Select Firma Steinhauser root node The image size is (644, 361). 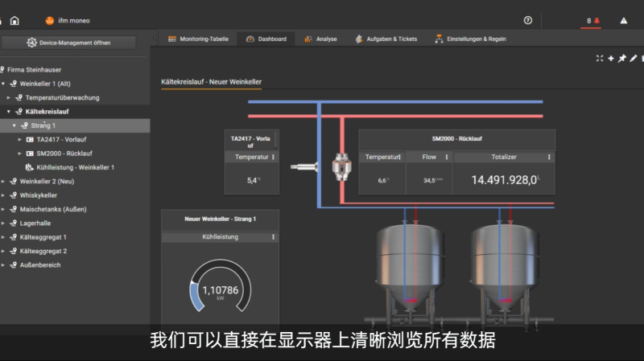(34, 70)
